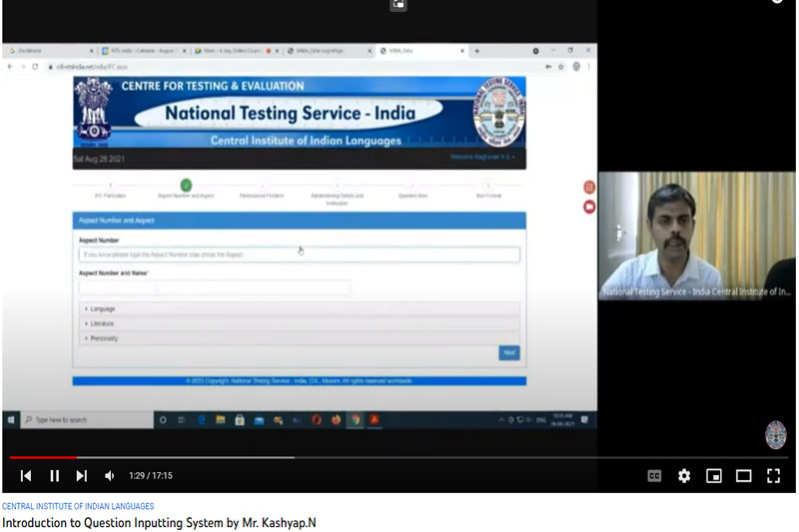
Task: Skip to the previous video
Action: tap(26, 476)
